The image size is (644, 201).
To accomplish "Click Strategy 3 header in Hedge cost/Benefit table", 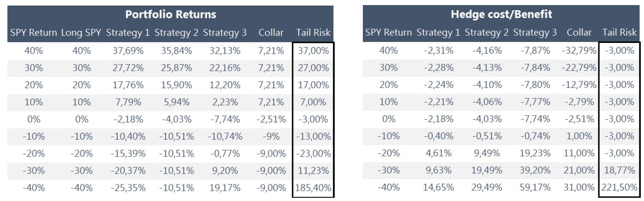I will [535, 33].
